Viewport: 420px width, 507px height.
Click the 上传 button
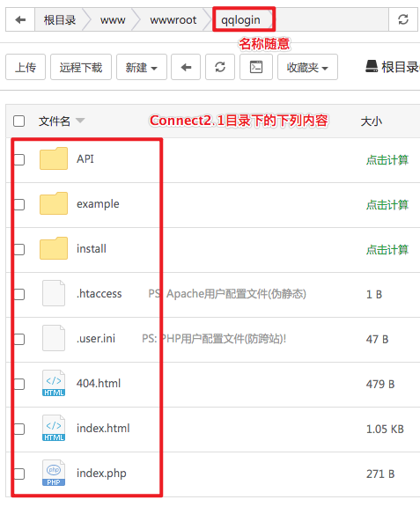tap(26, 67)
